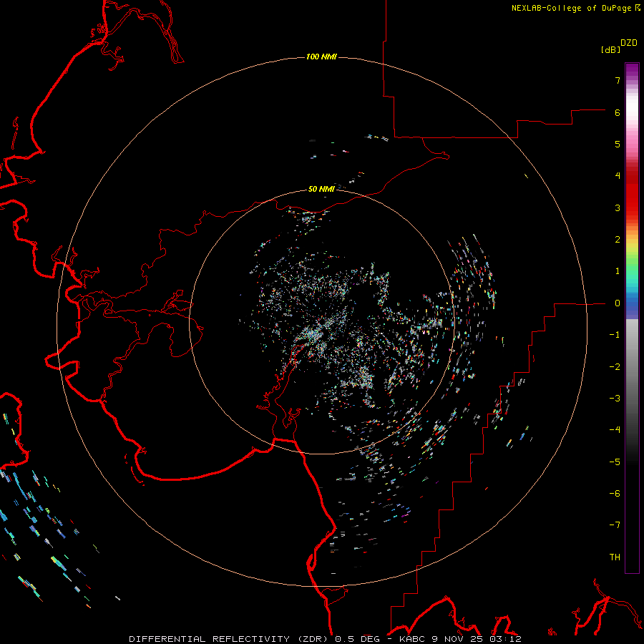This screenshot has height=644, width=644.
Task: Click the 03:12 timestamp
Action: [x=505, y=639]
